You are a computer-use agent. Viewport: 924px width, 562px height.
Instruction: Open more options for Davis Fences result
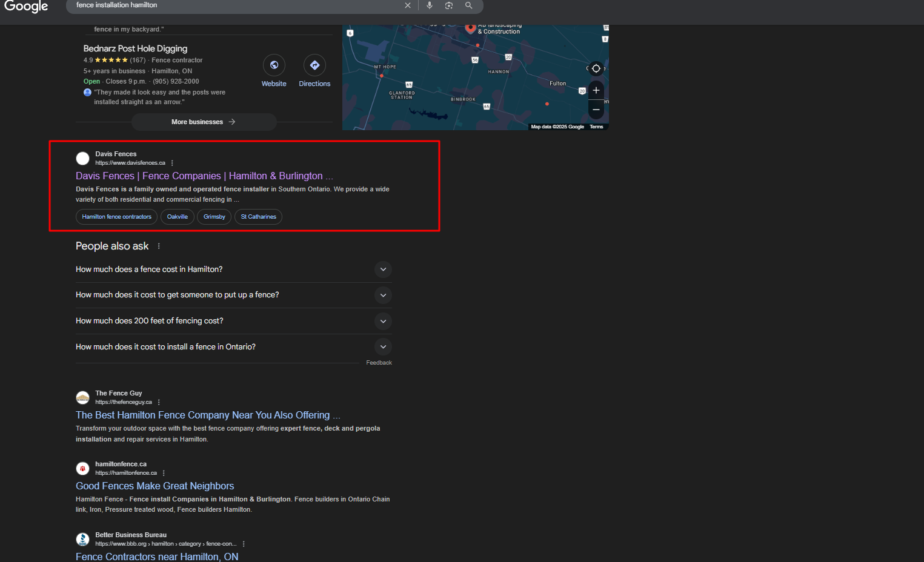click(x=172, y=163)
